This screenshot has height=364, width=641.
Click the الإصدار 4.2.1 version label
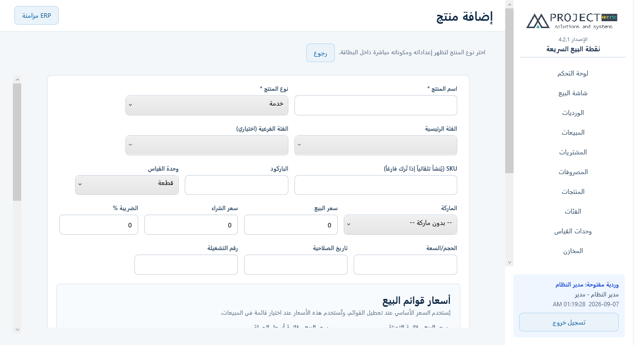[x=573, y=39]
